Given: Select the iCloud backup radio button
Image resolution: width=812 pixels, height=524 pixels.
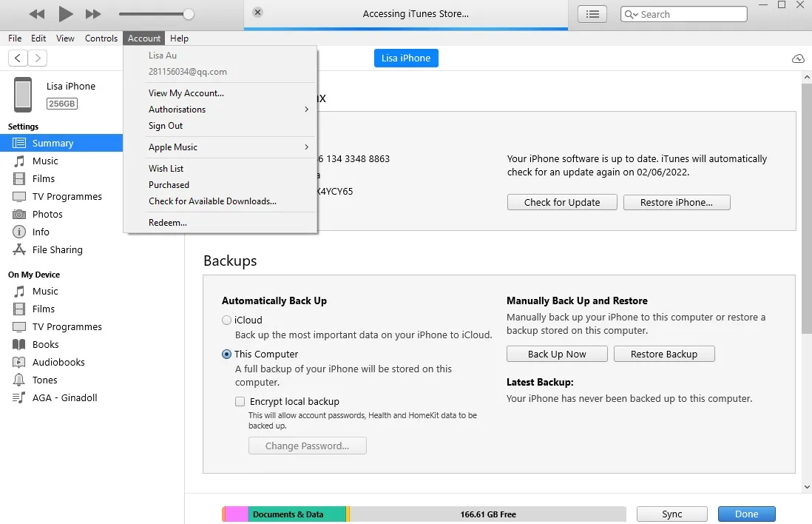Looking at the screenshot, I should [226, 320].
